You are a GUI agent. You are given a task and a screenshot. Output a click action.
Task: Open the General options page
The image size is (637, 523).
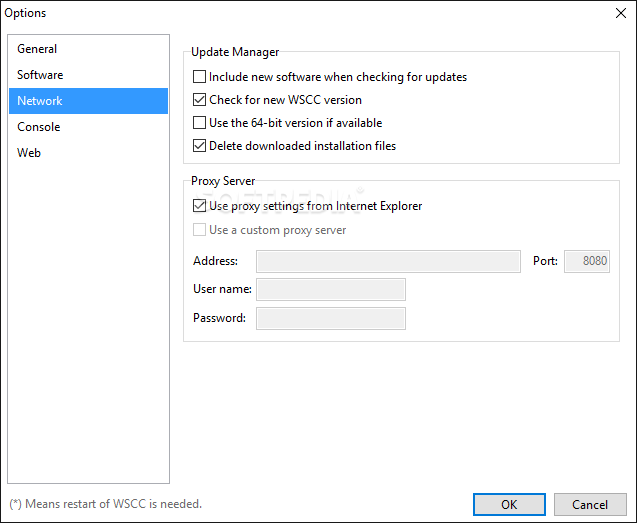[x=37, y=49]
